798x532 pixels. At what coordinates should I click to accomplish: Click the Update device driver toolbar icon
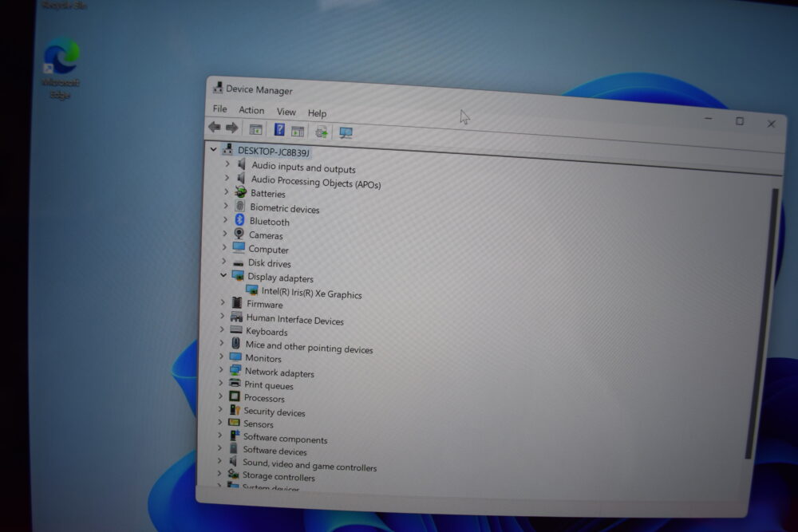[321, 132]
